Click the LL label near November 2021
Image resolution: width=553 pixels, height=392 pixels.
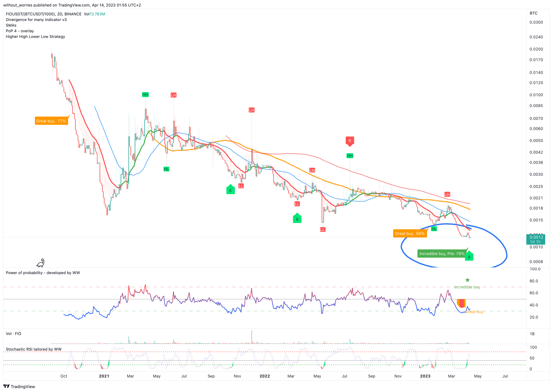click(x=241, y=186)
